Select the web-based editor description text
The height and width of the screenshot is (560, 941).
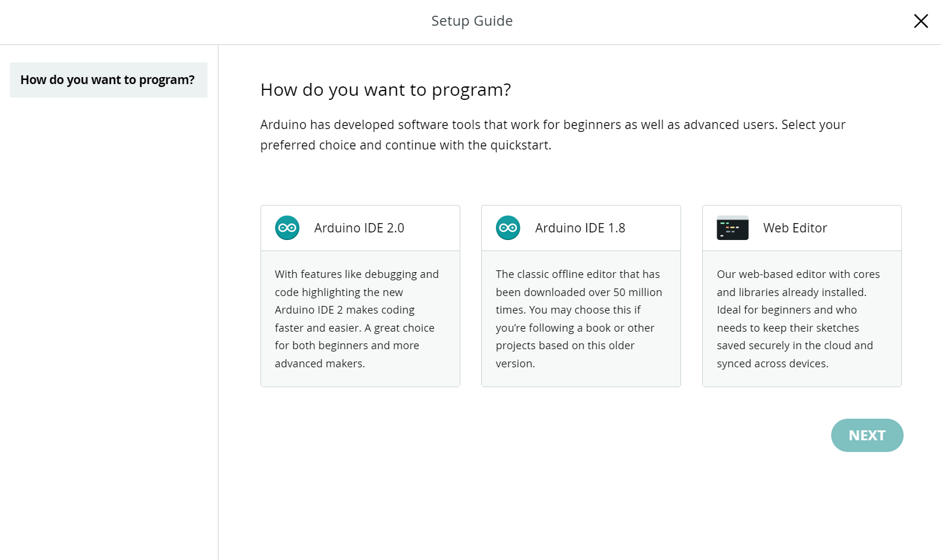(x=798, y=319)
